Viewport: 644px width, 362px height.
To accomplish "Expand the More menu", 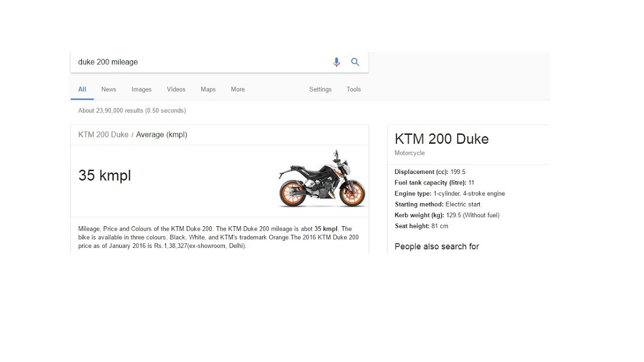I will pyautogui.click(x=237, y=89).
